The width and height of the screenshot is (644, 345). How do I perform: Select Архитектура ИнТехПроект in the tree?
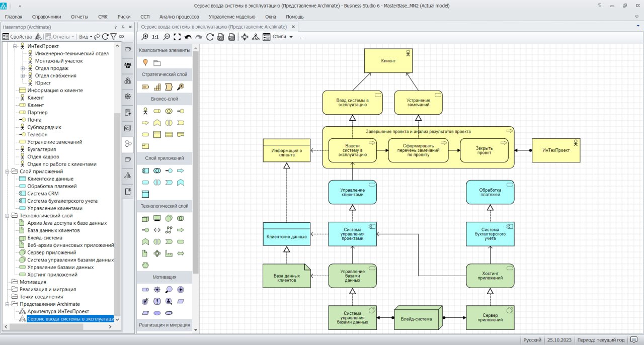click(x=57, y=311)
